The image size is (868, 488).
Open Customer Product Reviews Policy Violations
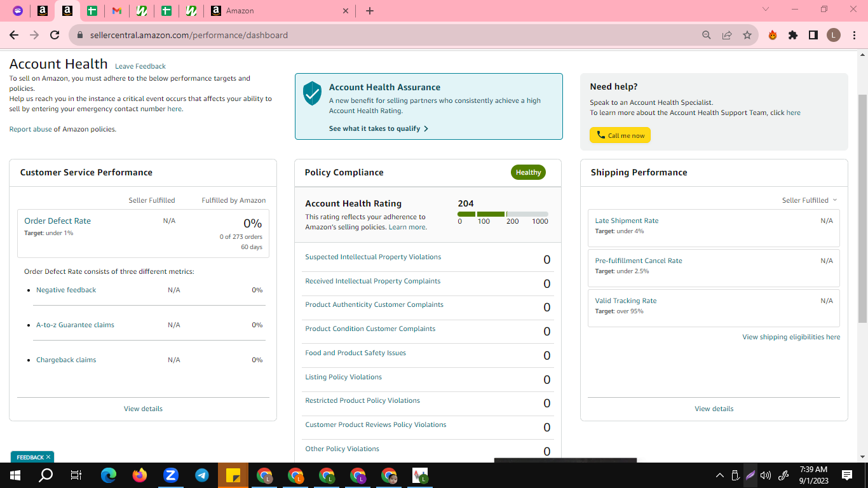coord(376,425)
